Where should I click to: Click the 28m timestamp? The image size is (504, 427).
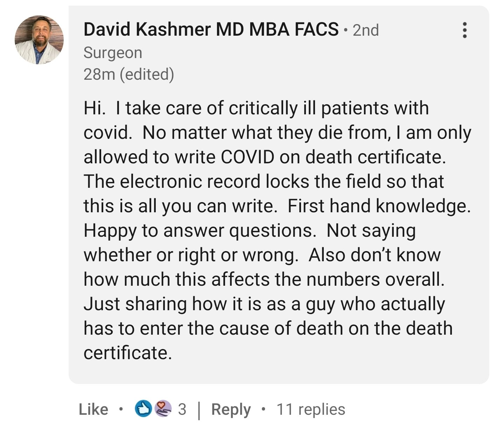point(99,74)
